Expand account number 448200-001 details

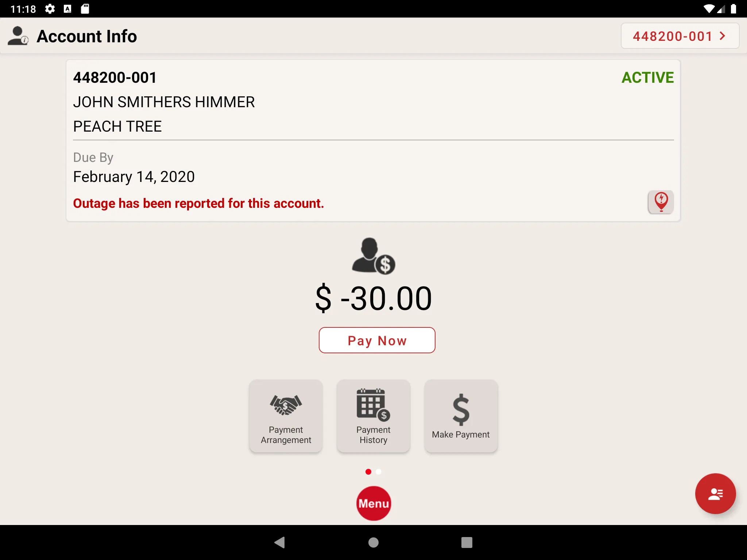pos(680,36)
